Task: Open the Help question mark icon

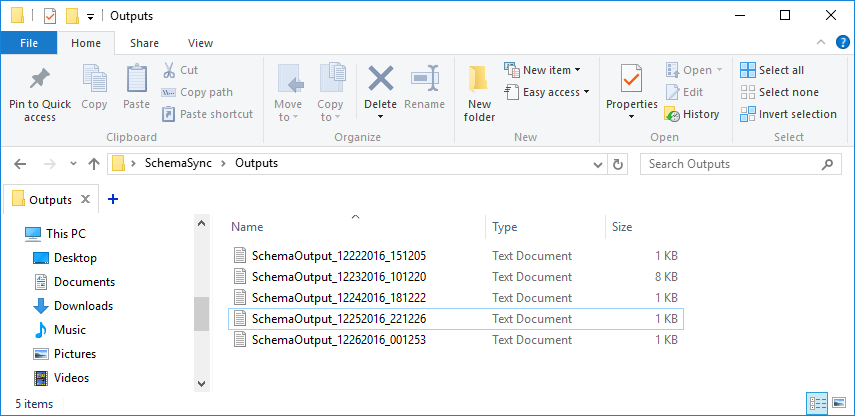Action: pos(842,43)
